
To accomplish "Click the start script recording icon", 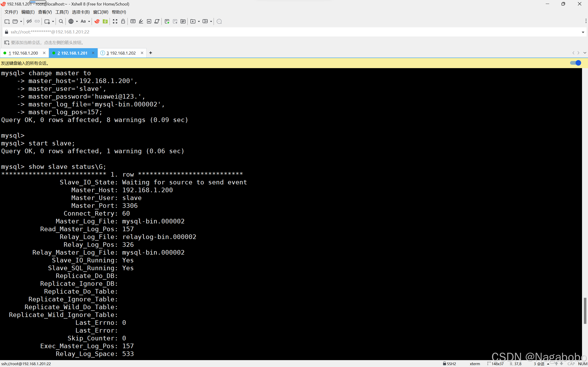I will pos(167,21).
